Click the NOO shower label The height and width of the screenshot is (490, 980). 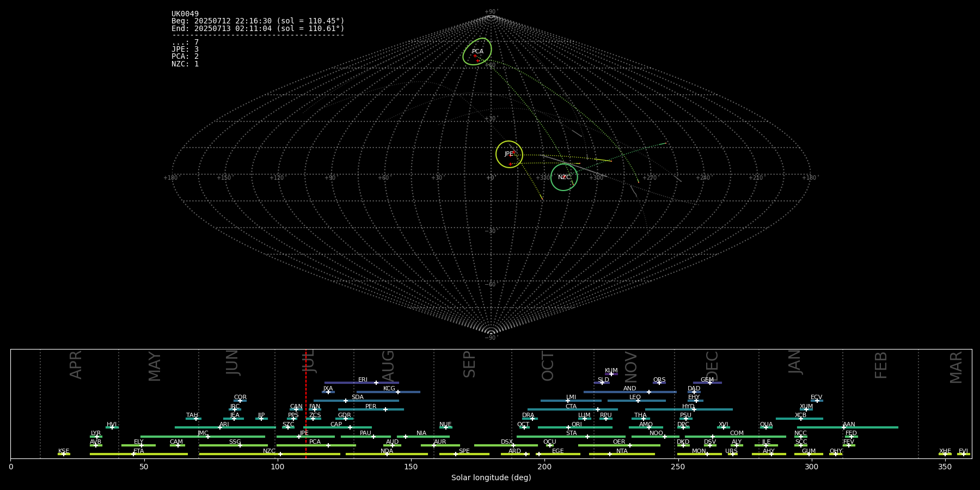[x=656, y=433]
